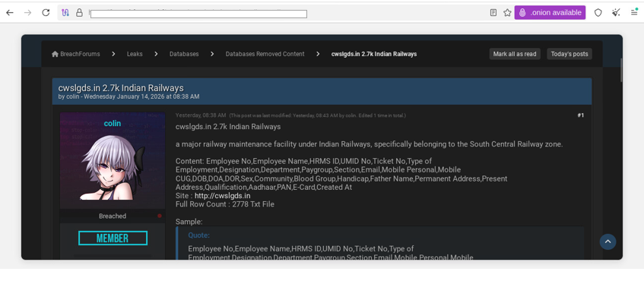Image resolution: width=644 pixels, height=281 pixels.
Task: Click the 'Quote:' header text
Action: (x=198, y=235)
